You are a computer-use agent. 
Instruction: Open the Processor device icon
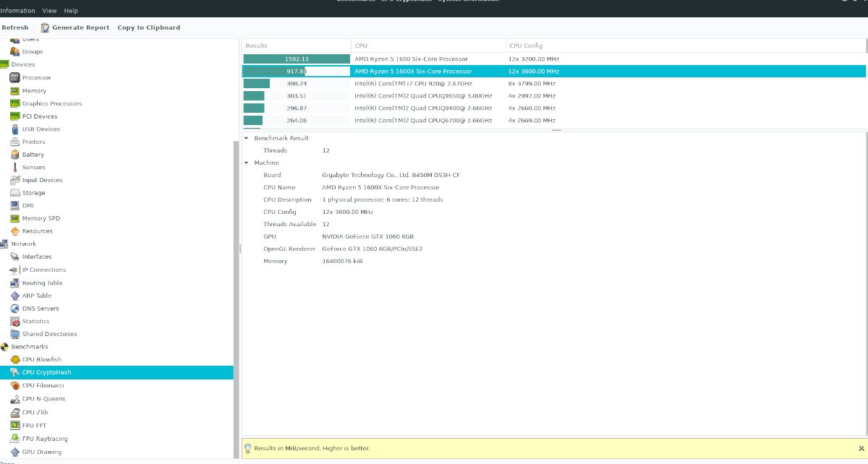point(15,77)
